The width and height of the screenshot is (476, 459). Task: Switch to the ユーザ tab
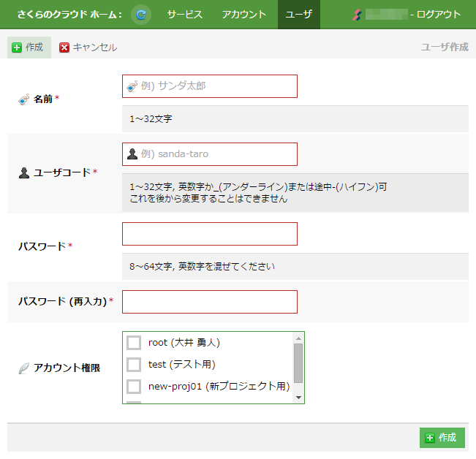[298, 15]
